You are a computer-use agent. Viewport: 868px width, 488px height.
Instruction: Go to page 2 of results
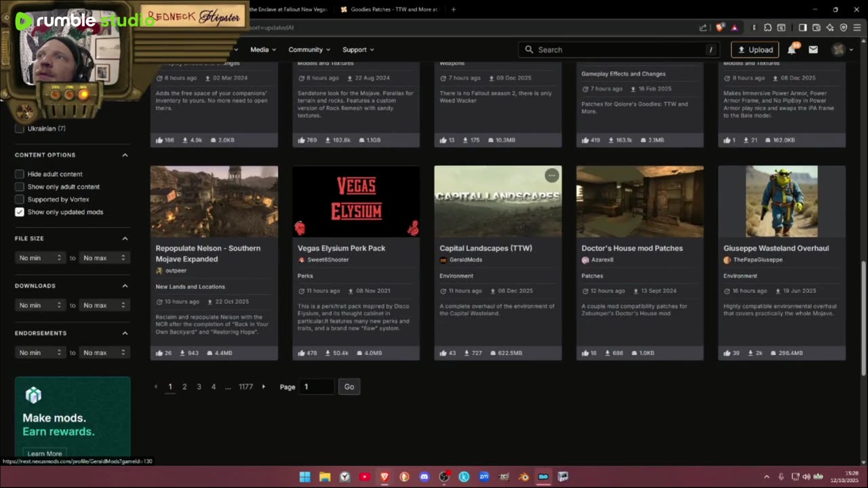click(184, 386)
